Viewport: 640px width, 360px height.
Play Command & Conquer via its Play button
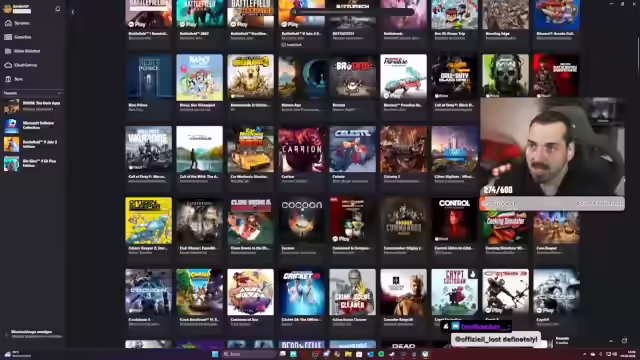[x=341, y=239]
